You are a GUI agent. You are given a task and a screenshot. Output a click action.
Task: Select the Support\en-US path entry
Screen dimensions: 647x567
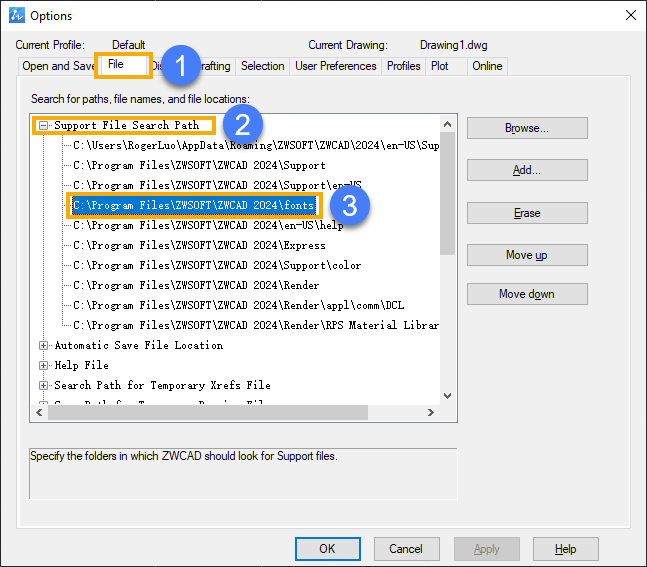217,185
